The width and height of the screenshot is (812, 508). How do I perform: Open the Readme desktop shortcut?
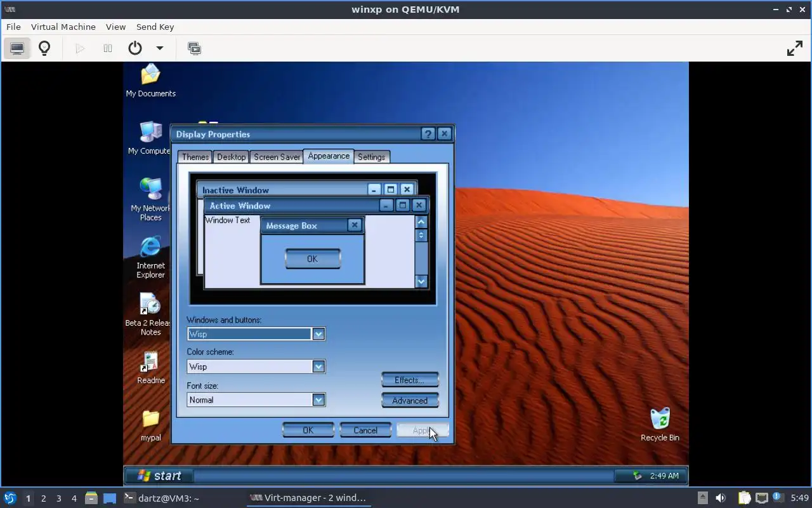tap(150, 368)
